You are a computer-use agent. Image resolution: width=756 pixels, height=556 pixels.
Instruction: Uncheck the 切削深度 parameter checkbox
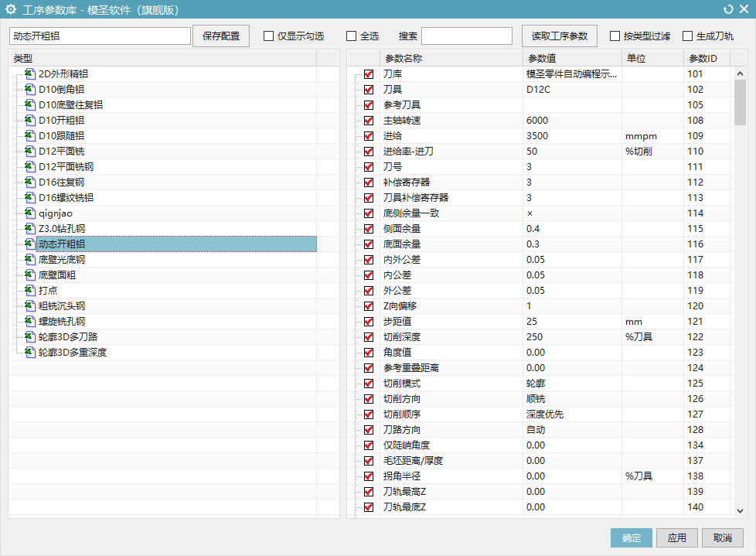[369, 337]
